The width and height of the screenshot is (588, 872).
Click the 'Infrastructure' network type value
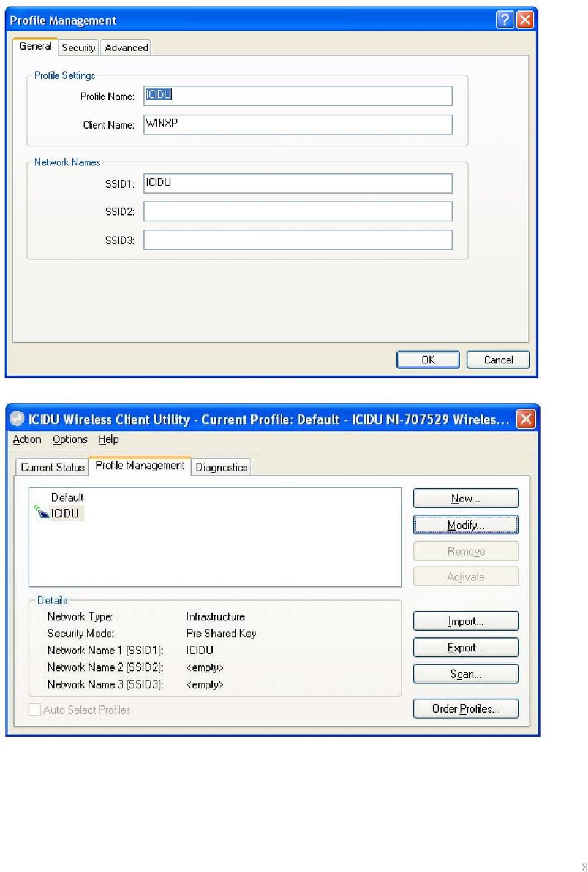(x=216, y=616)
